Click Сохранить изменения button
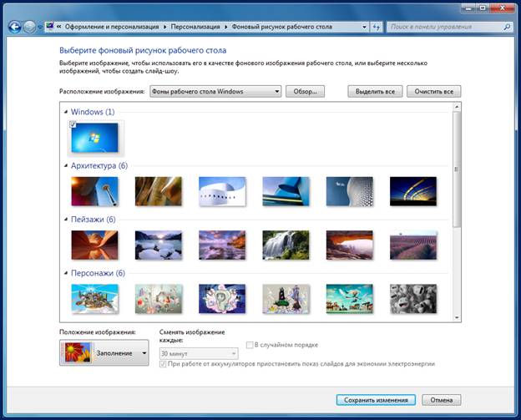The height and width of the screenshot is (420, 521). click(376, 400)
